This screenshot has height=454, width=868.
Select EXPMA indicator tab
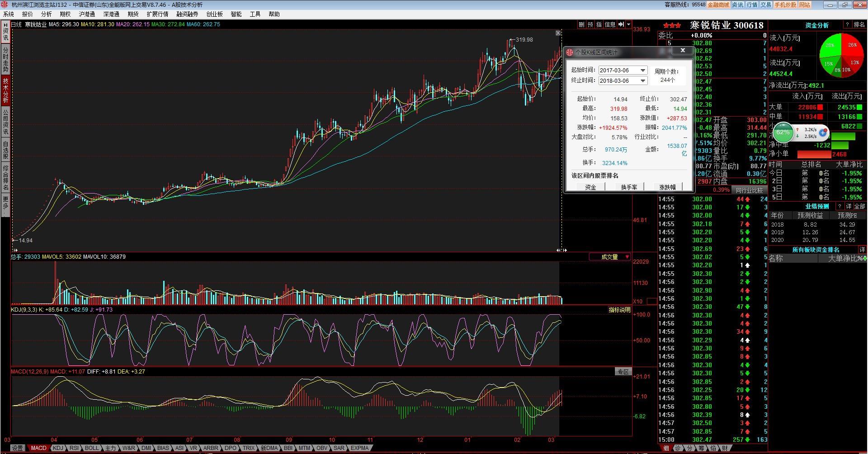(360, 448)
